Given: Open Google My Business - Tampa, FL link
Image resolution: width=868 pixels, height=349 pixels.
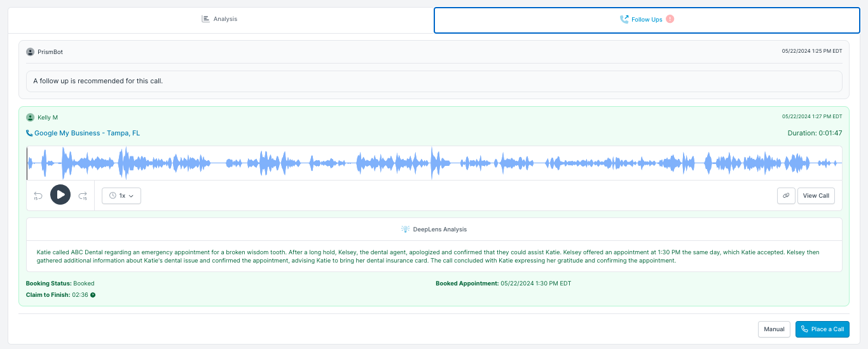Looking at the screenshot, I should (x=87, y=133).
